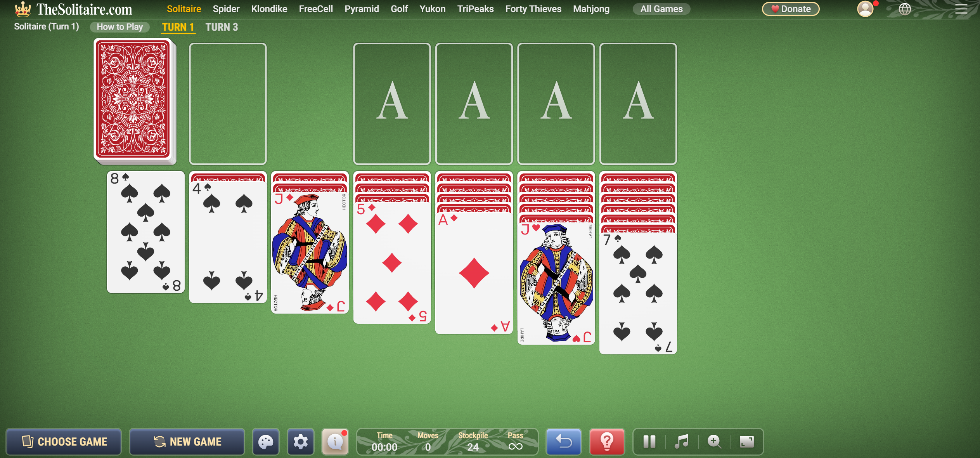Undo your last move
980x458 pixels.
[563, 441]
